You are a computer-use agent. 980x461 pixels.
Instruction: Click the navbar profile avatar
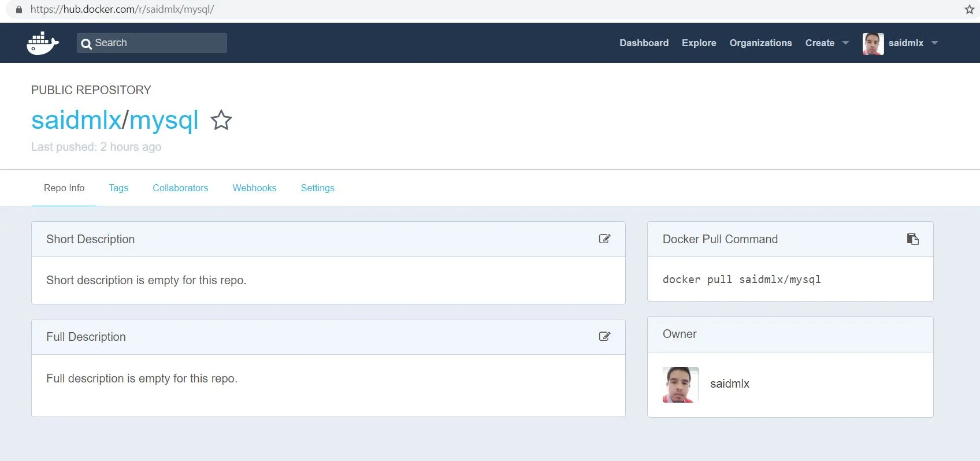(873, 43)
